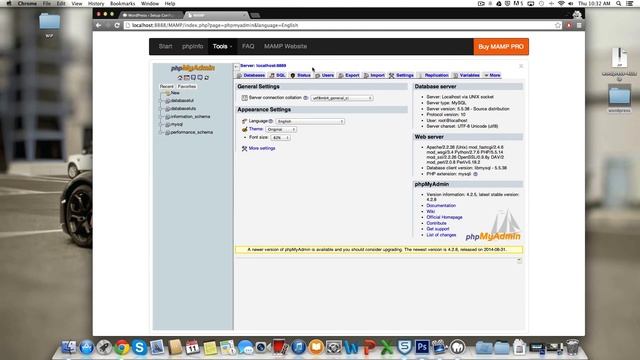The image size is (640, 360).
Task: Click the Users tab icon
Action: (318, 76)
